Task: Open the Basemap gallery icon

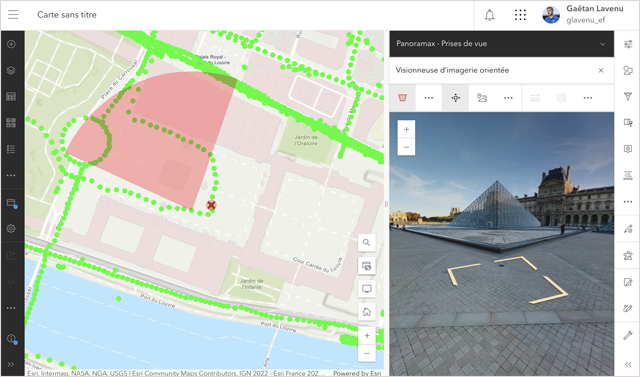Action: coord(11,123)
